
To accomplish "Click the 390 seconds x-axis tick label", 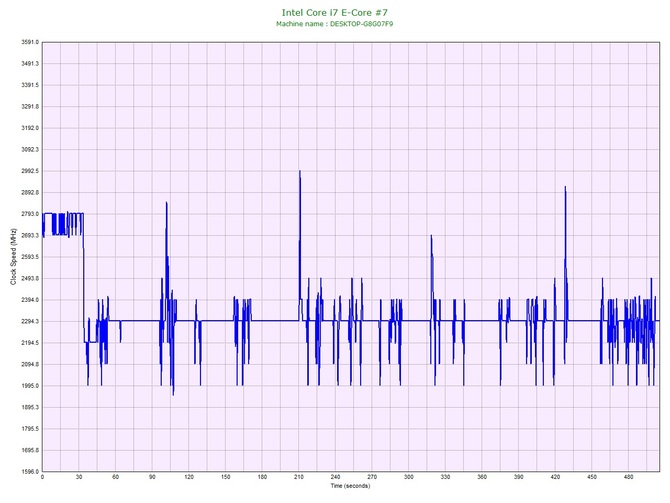I will pos(519,477).
